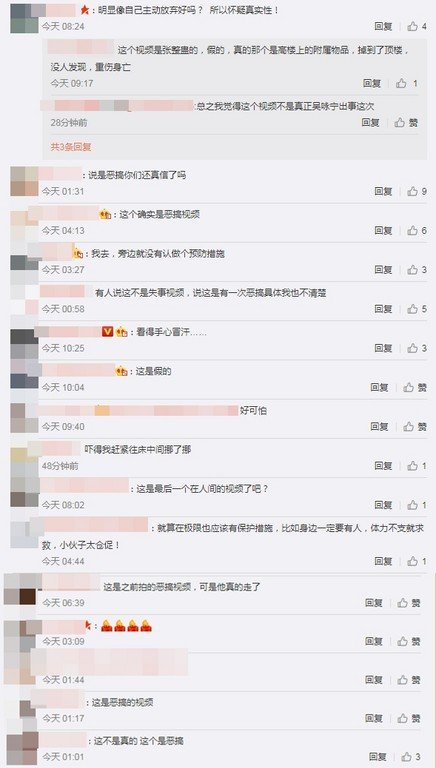Click thumbs-up on the 今天 04:13 comment
Image resolution: width=436 pixels, height=768 pixels.
417,230
